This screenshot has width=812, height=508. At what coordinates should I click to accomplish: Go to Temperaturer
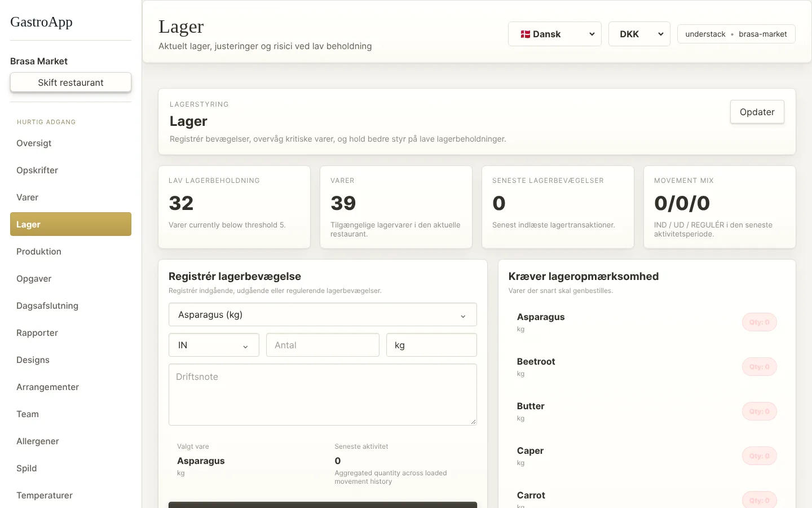[x=70, y=496]
